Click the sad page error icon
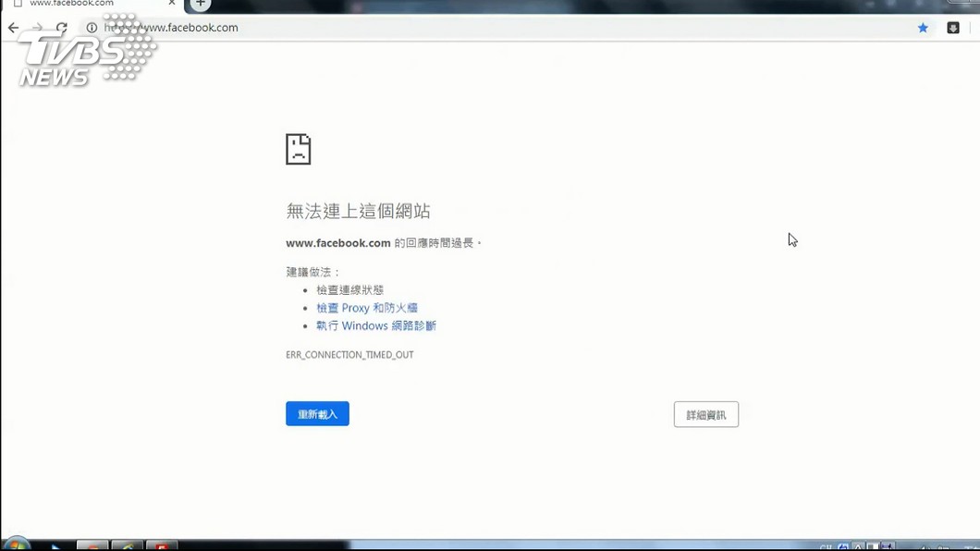Screen dimensions: 980x551 pos(298,150)
